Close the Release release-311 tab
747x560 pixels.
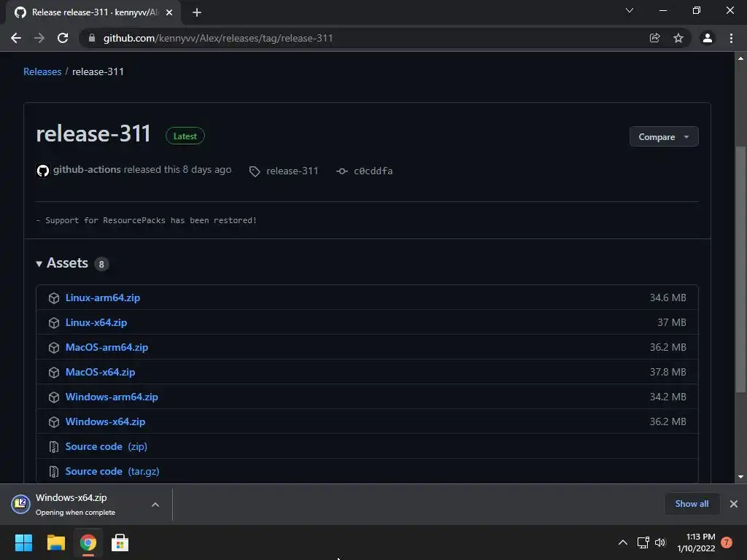169,12
